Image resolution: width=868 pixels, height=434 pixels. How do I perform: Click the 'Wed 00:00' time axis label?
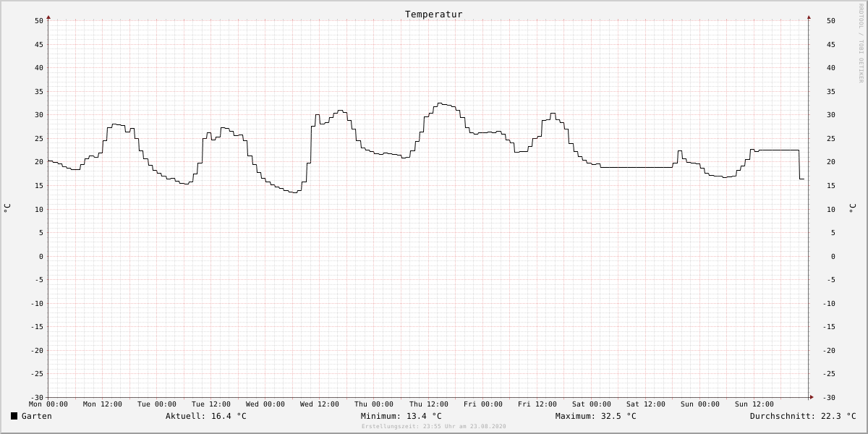coord(265,404)
